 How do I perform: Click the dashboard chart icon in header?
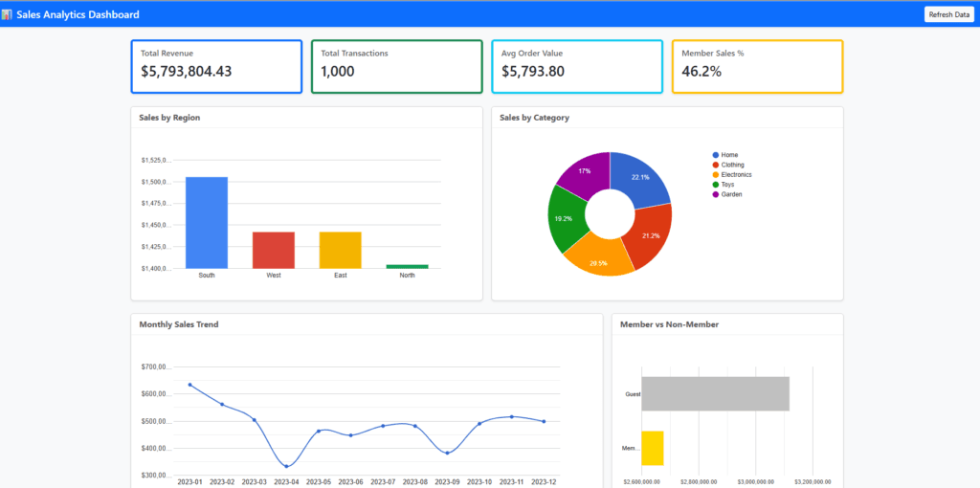(x=7, y=14)
